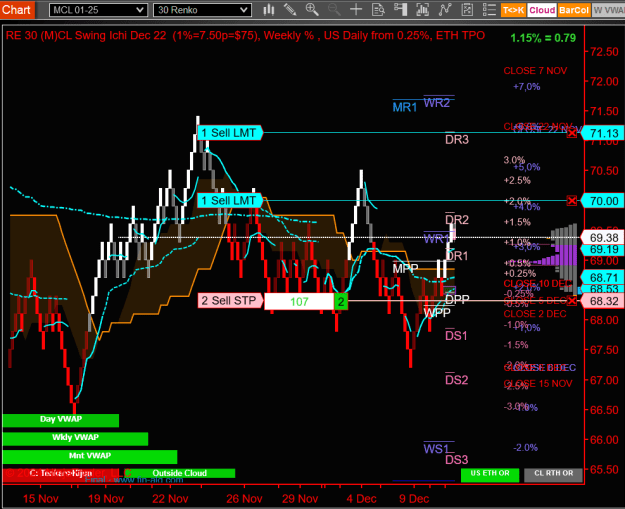The image size is (625, 509).
Task: Select the upper 1 Sell LMT order label
Action: click(x=230, y=133)
